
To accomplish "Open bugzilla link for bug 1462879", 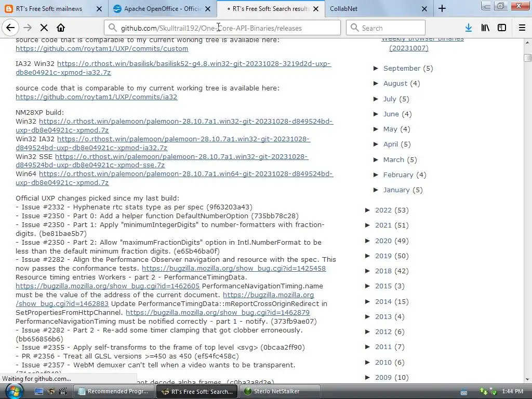I will pyautogui.click(x=218, y=312).
